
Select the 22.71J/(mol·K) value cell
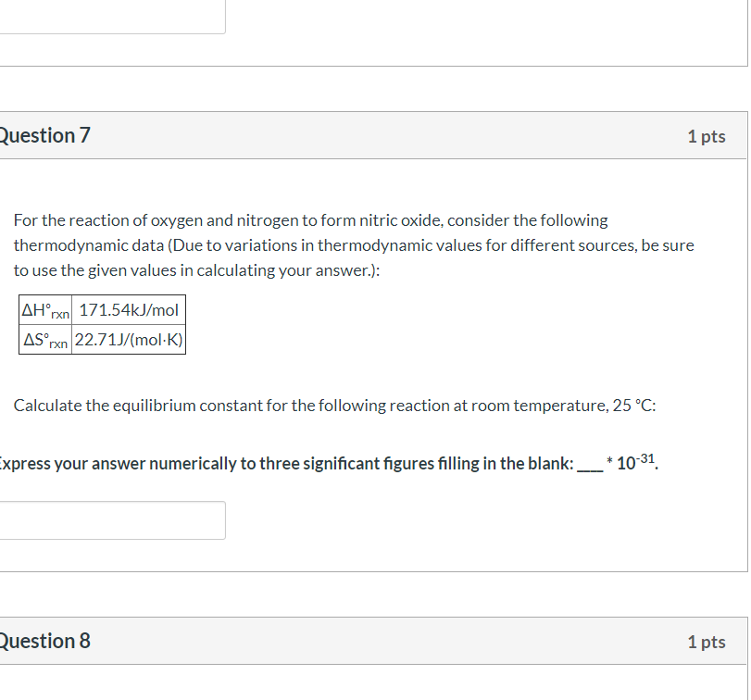click(129, 340)
